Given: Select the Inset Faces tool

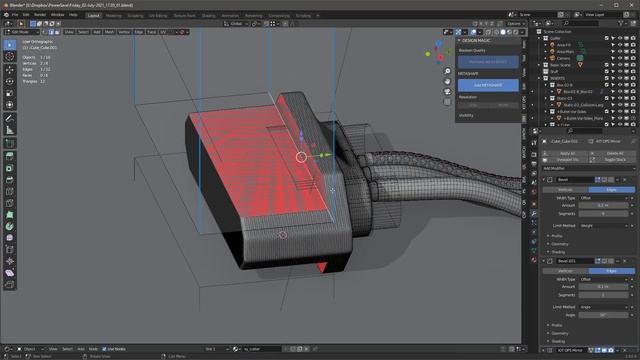Looking at the screenshot, I should tap(10, 168).
